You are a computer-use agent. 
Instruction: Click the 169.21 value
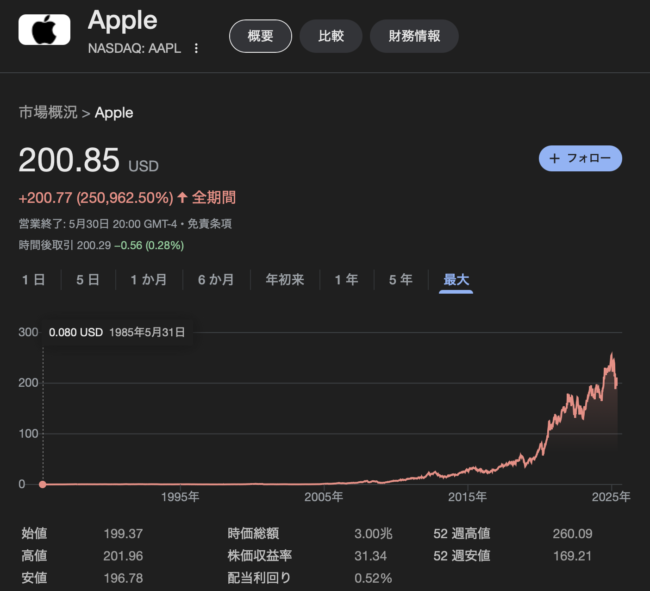[x=572, y=556]
